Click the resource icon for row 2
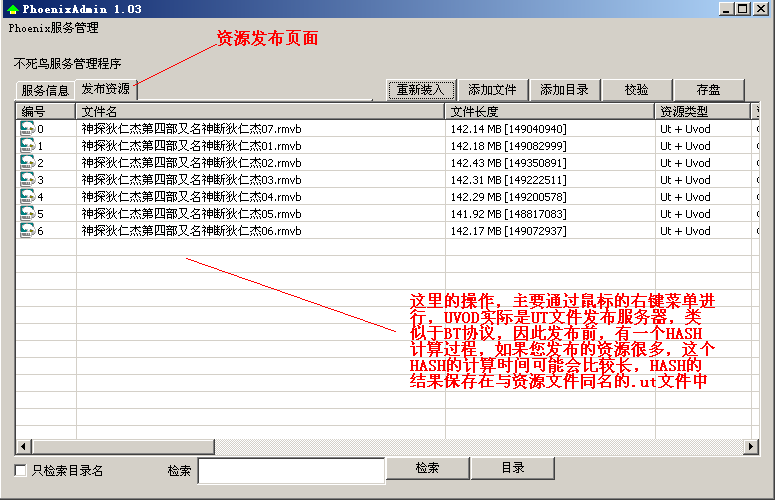775x501 pixels. [27, 163]
